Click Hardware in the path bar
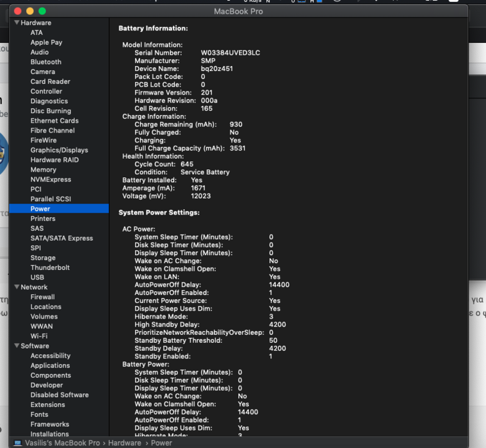 124,443
